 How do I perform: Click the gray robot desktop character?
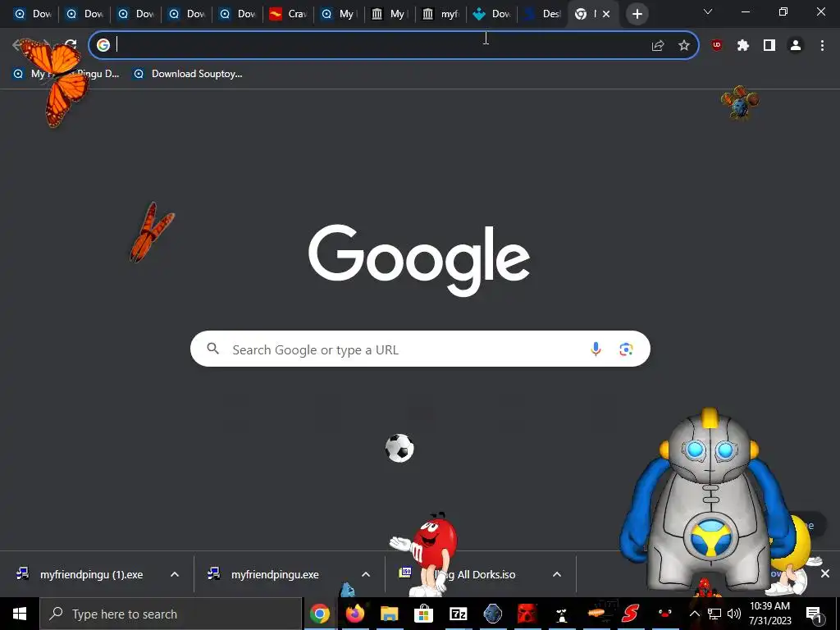tap(707, 501)
